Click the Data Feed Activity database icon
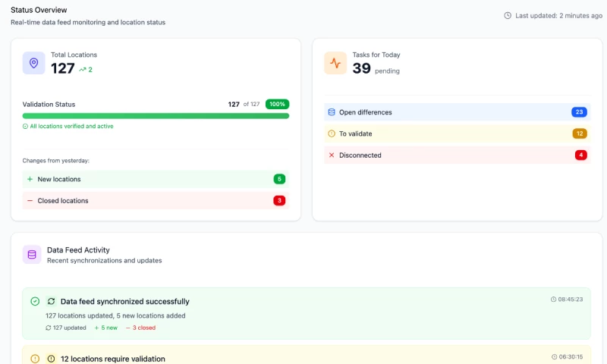Image resolution: width=607 pixels, height=364 pixels. [32, 255]
